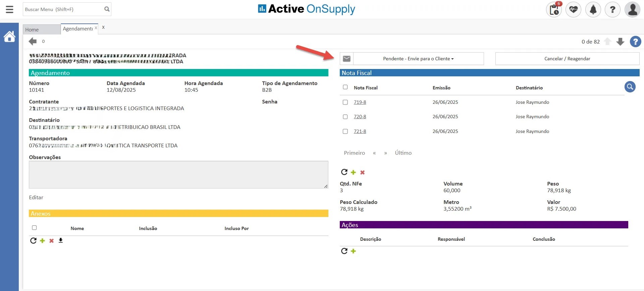
Task: Click the Editar link below Observações
Action: pyautogui.click(x=36, y=198)
